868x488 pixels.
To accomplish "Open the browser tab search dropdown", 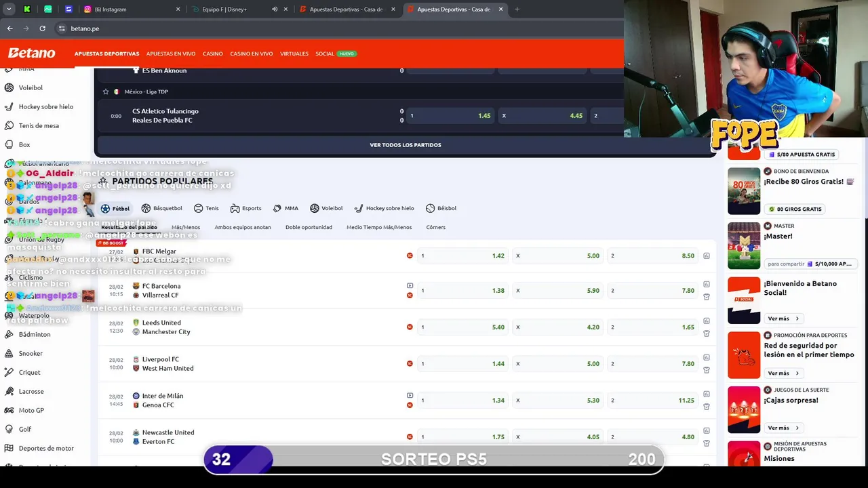I will pyautogui.click(x=10, y=9).
